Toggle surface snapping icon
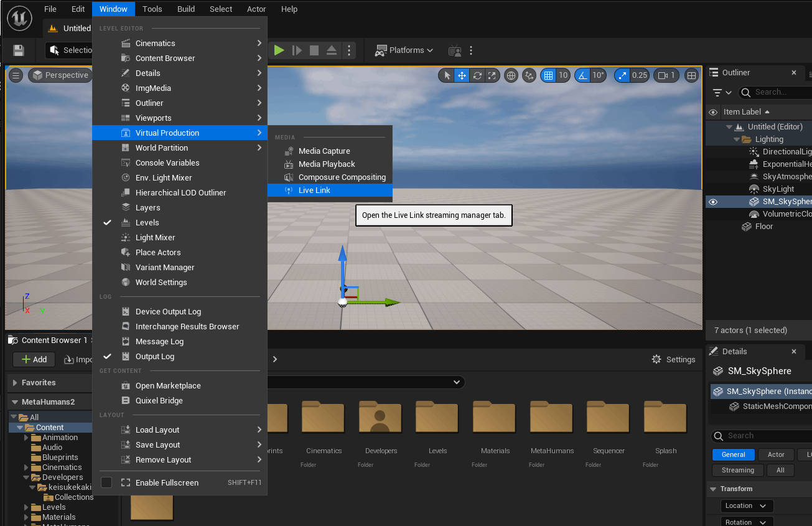This screenshot has height=526, width=812. 529,75
